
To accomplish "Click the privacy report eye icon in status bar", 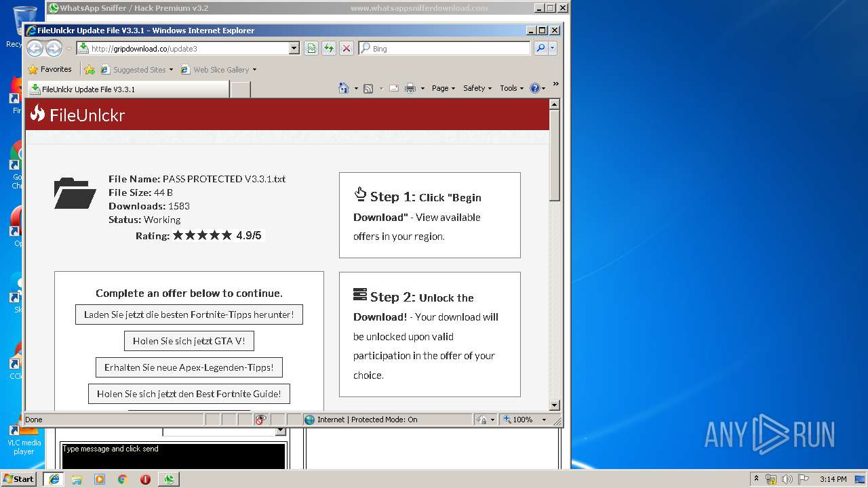I will (261, 420).
